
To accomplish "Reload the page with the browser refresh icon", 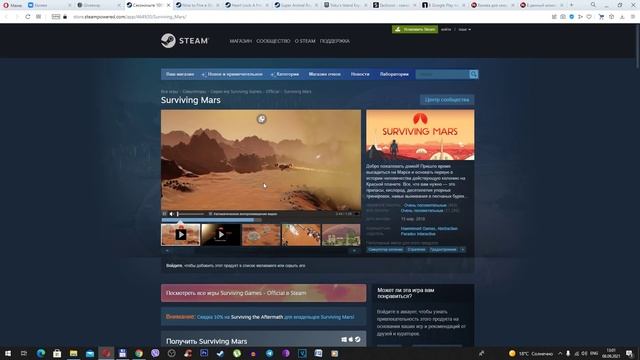I will pyautogui.click(x=27, y=17).
